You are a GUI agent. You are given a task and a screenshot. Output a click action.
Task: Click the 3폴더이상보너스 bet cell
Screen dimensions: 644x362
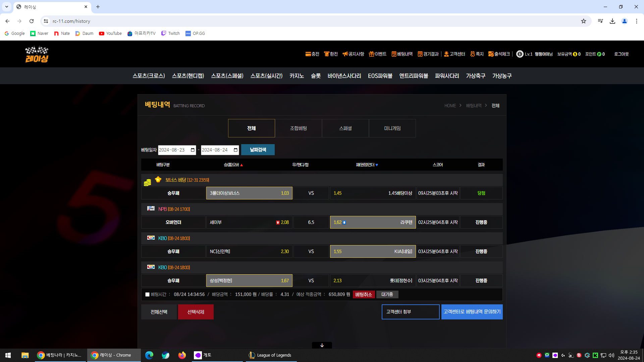[249, 193]
